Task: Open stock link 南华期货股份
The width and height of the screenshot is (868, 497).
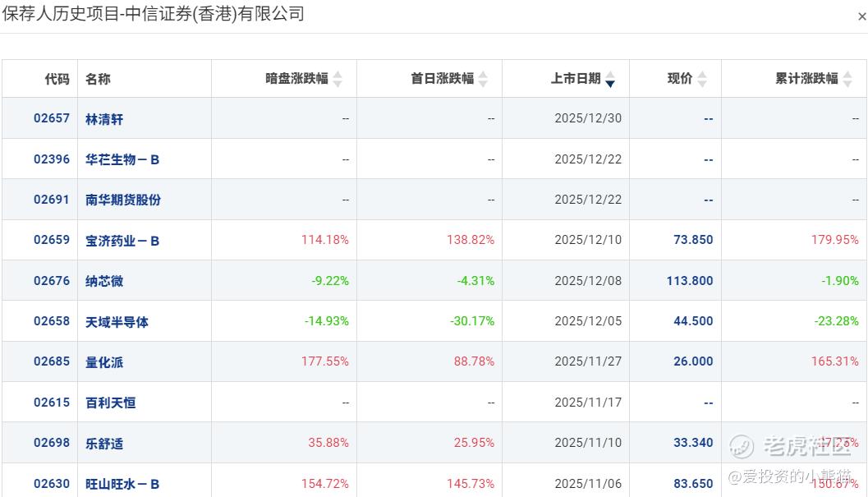Action: [x=123, y=200]
